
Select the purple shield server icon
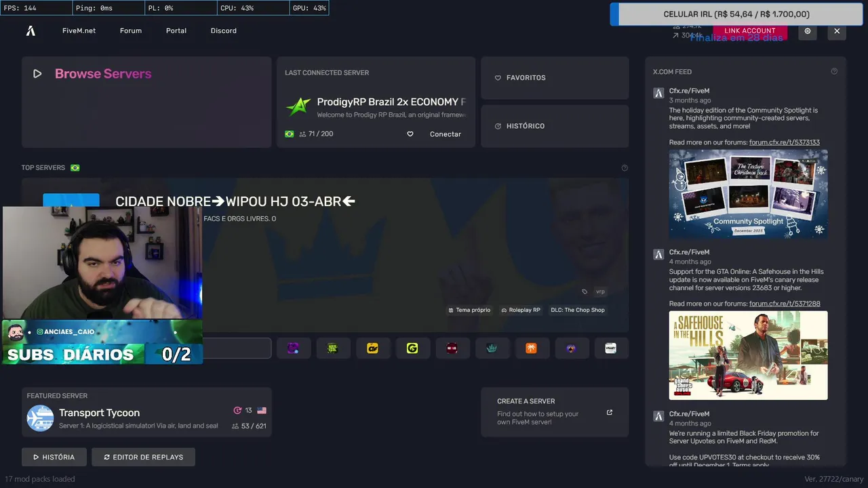click(x=572, y=348)
